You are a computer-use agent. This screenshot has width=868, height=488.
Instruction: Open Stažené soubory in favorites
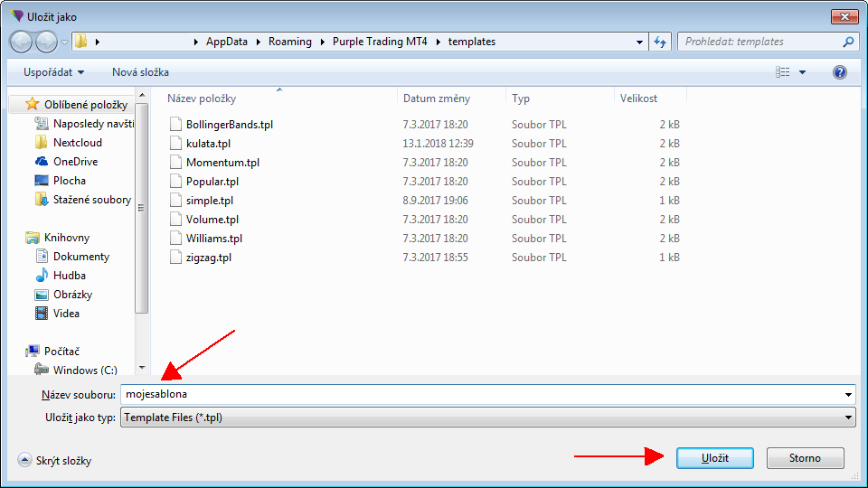[83, 200]
